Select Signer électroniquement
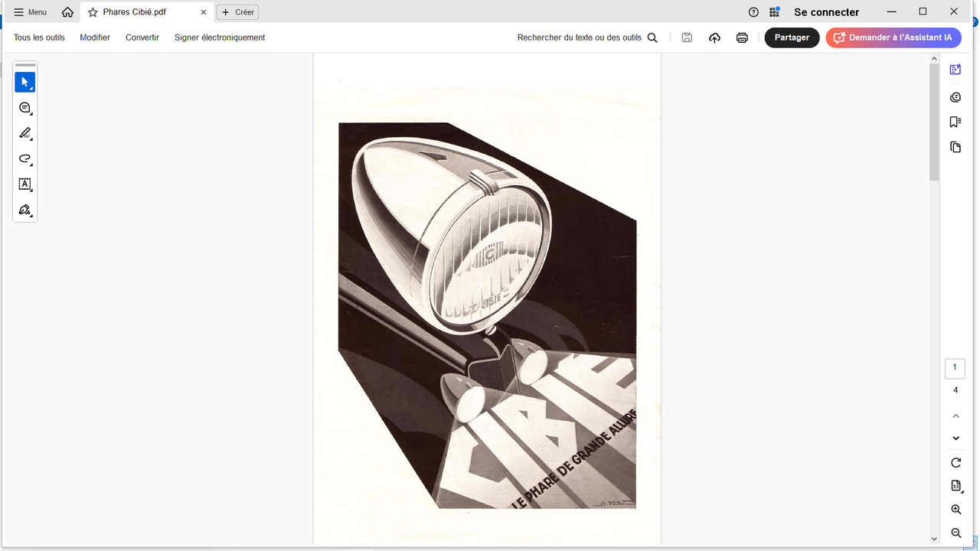 click(x=220, y=37)
